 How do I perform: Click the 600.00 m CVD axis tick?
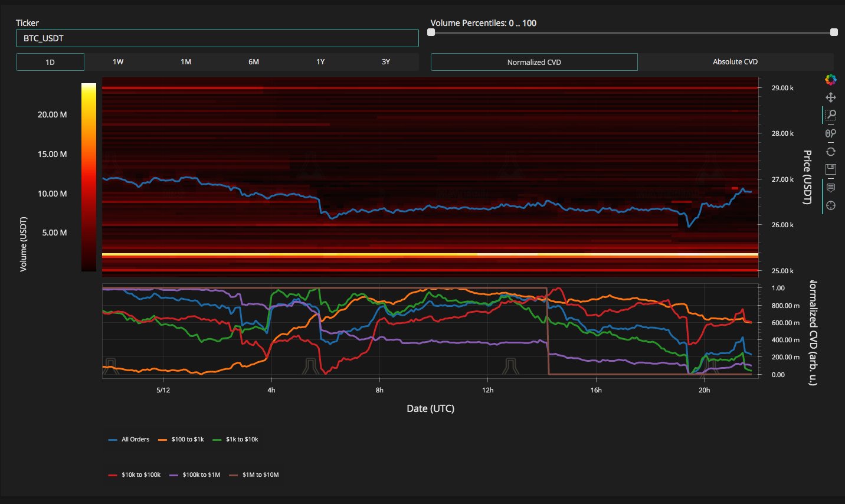click(786, 323)
